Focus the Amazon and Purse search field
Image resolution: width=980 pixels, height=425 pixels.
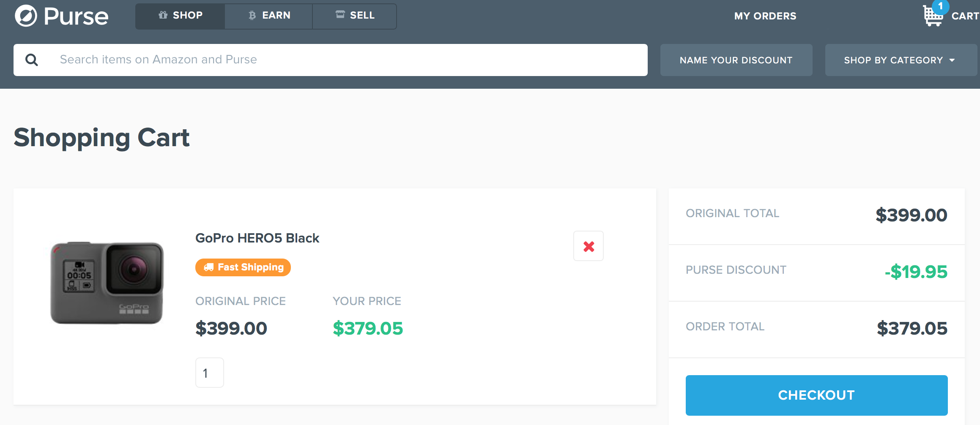tap(331, 60)
